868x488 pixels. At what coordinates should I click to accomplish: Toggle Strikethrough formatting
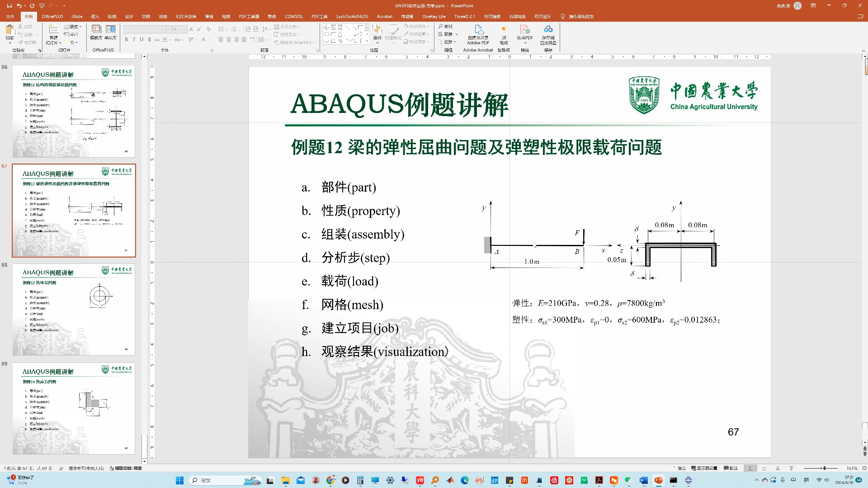(x=157, y=40)
